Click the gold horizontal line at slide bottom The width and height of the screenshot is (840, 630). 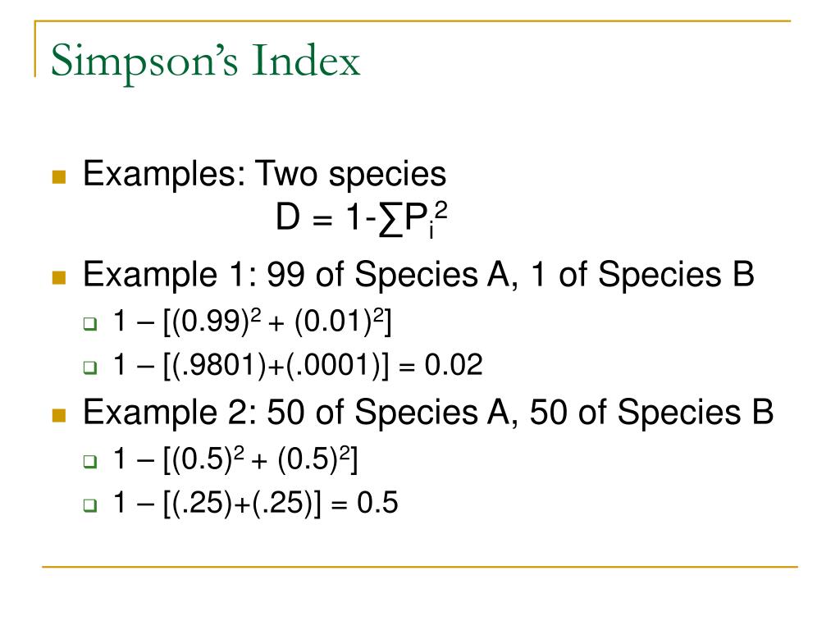coord(419,566)
